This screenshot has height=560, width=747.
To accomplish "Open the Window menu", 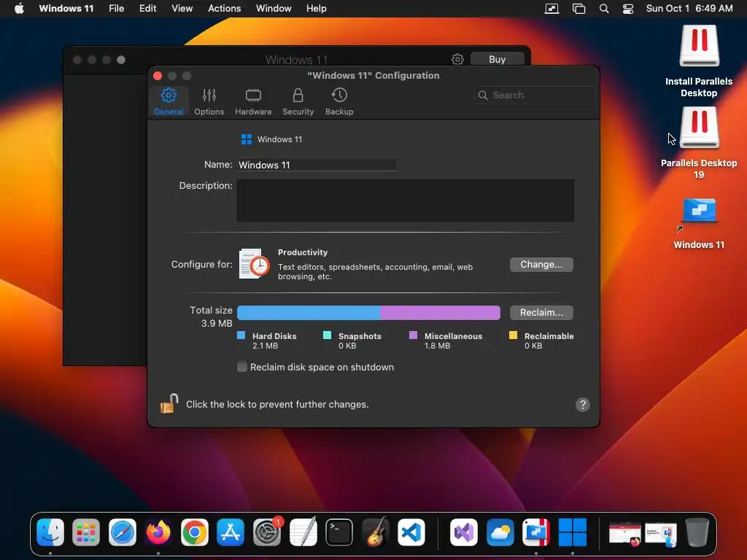I will pyautogui.click(x=274, y=9).
